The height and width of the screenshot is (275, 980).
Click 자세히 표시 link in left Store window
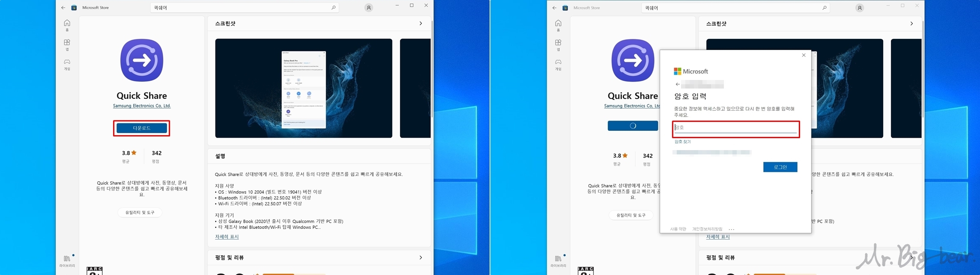click(x=227, y=237)
